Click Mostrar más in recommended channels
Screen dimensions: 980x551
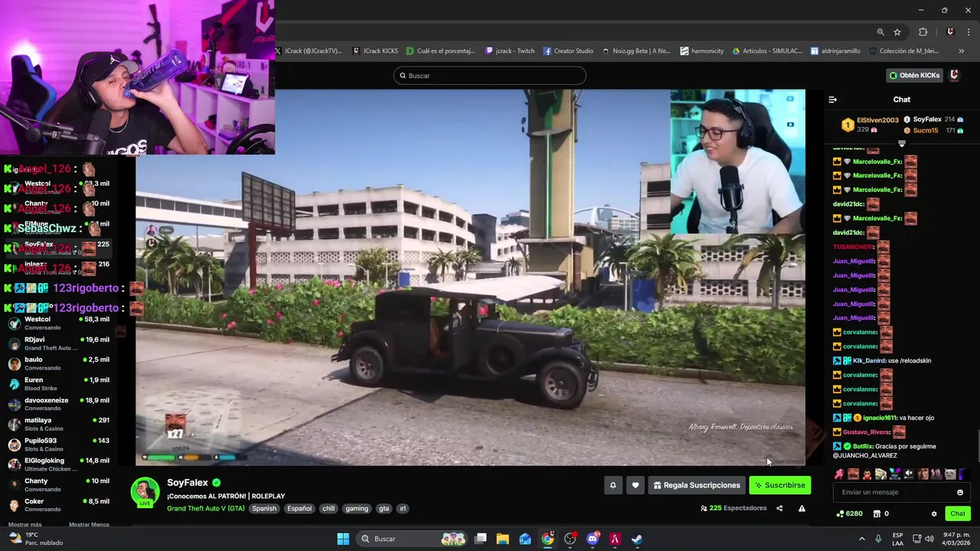click(24, 524)
